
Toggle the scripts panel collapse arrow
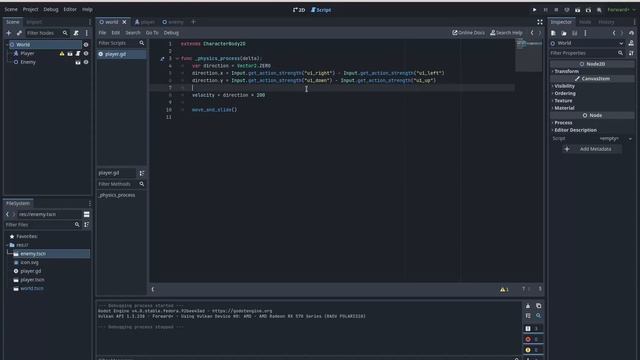pyautogui.click(x=153, y=289)
